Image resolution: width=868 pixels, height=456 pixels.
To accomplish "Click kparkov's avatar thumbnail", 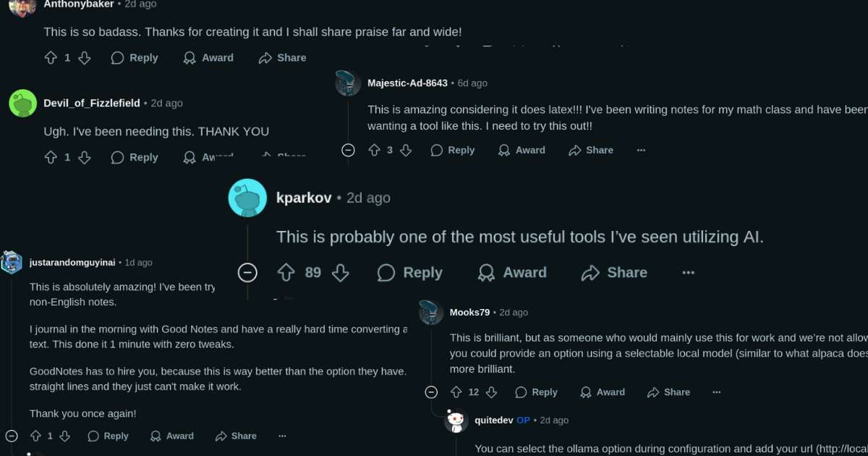I will click(x=247, y=197).
